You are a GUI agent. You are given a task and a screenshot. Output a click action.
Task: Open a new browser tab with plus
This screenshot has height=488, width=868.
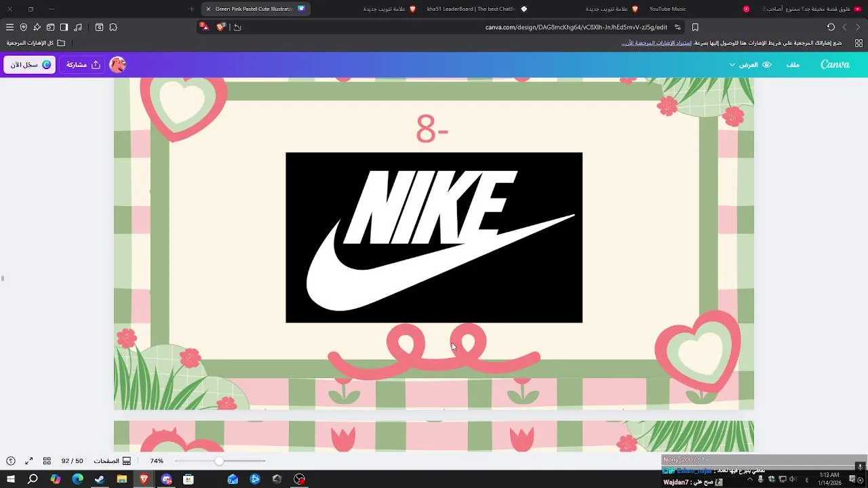pos(191,9)
